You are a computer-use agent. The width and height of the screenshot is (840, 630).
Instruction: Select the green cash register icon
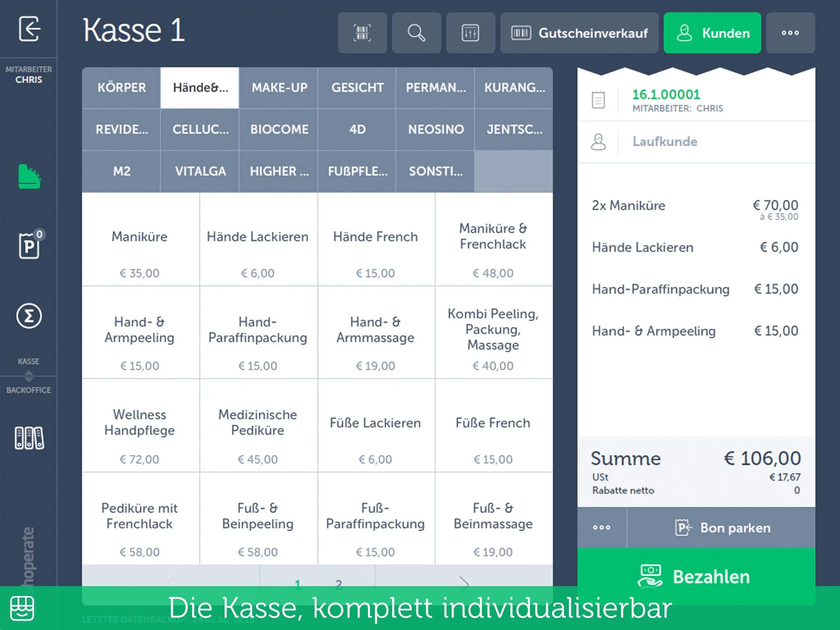point(30,177)
